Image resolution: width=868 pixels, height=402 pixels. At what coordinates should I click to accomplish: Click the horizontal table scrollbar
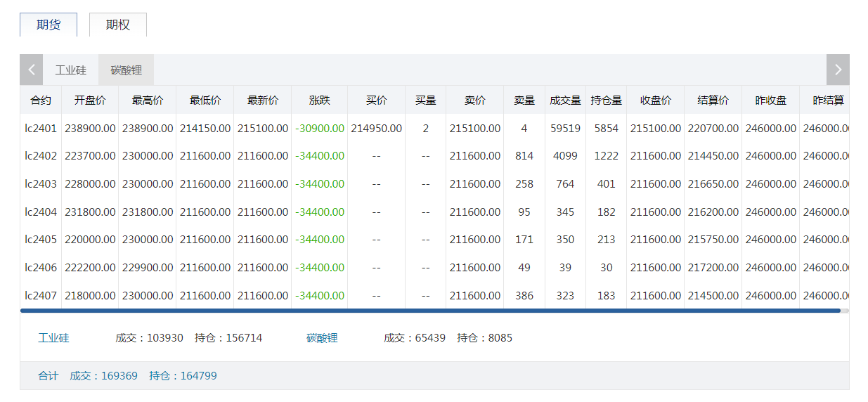[x=430, y=310]
